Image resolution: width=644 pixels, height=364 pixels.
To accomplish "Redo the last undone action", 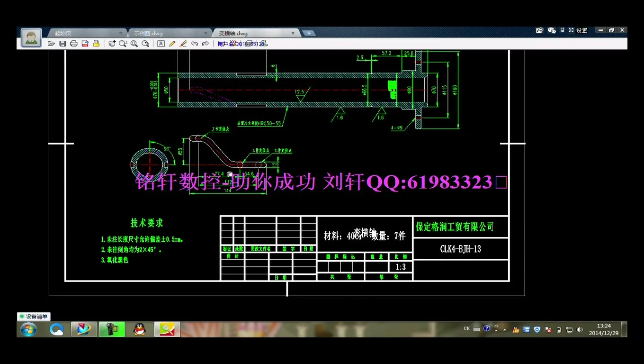I will pyautogui.click(x=206, y=43).
